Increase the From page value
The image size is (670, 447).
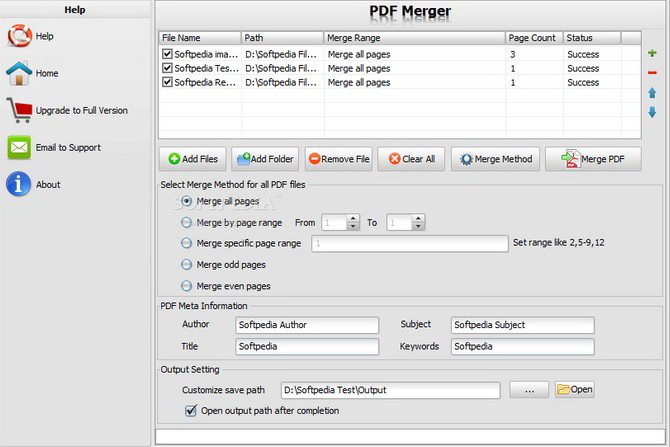pos(353,218)
